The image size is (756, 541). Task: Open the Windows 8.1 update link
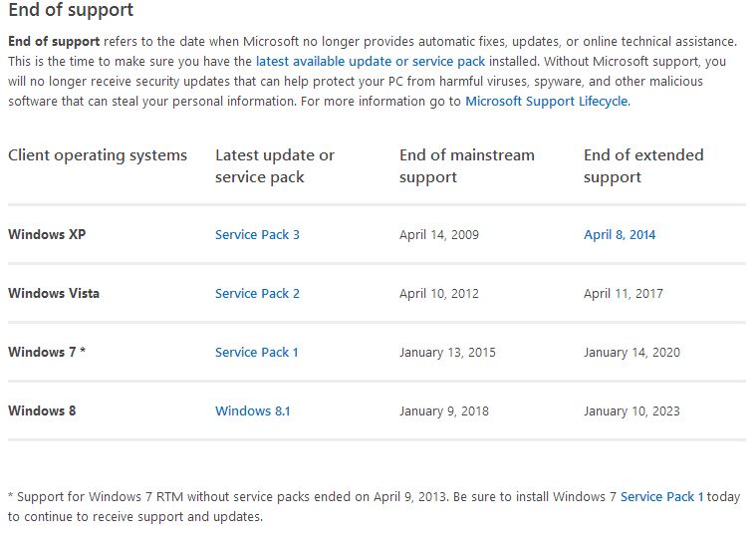pyautogui.click(x=252, y=411)
